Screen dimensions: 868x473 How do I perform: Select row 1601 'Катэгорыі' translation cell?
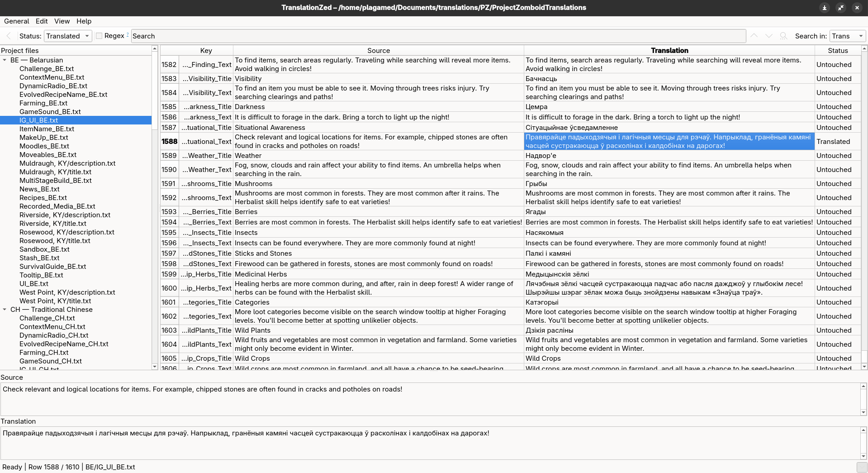pos(669,302)
